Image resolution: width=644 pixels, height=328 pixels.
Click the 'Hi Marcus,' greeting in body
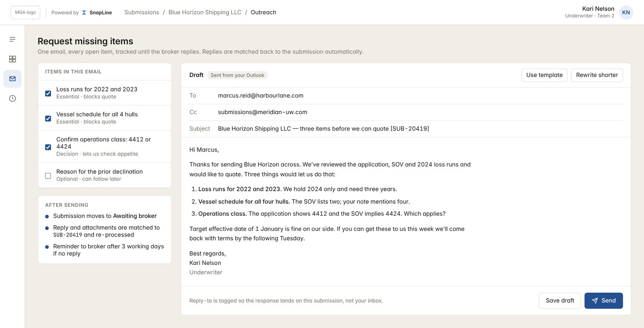click(x=204, y=150)
